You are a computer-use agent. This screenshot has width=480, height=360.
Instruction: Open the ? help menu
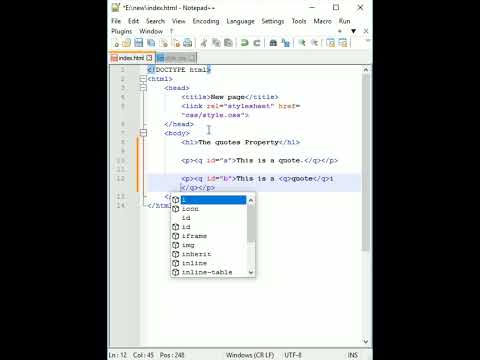pyautogui.click(x=172, y=31)
